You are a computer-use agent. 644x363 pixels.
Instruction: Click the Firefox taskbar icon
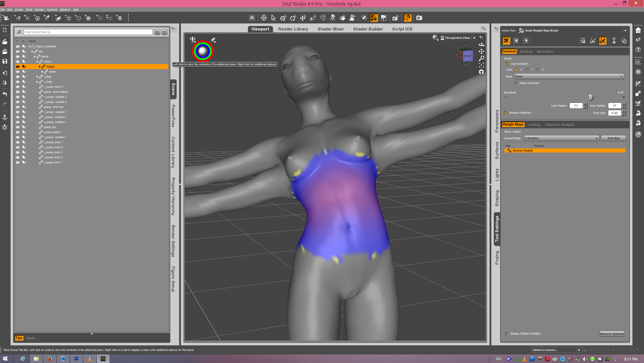[x=50, y=358]
